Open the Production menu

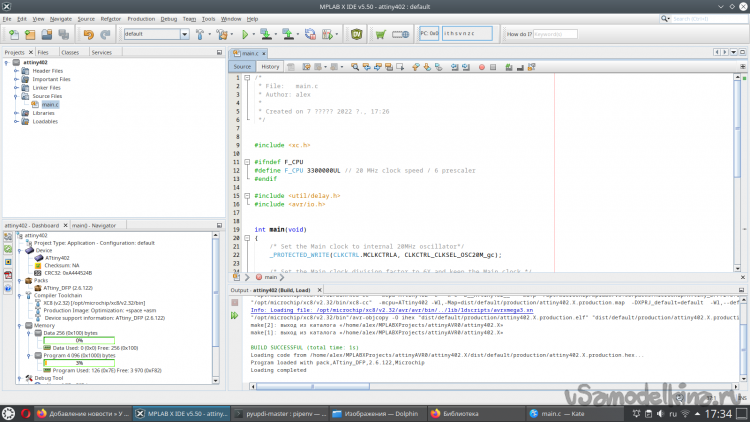(141, 18)
